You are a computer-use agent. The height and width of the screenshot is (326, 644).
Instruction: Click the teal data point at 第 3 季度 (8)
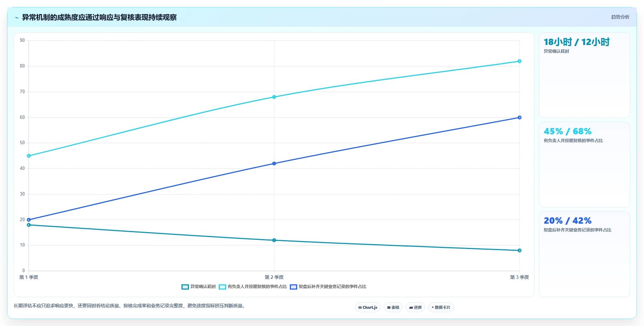(519, 250)
